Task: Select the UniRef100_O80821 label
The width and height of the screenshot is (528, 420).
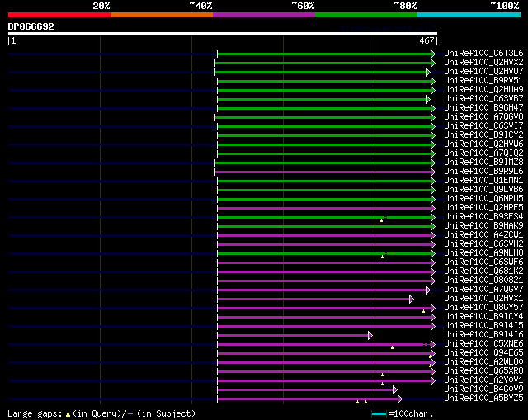Action: click(x=483, y=281)
